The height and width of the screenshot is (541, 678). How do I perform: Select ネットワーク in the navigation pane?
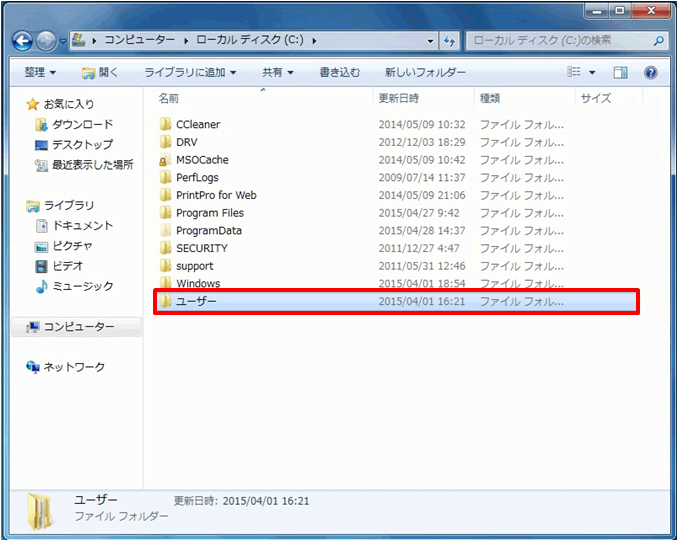(74, 367)
